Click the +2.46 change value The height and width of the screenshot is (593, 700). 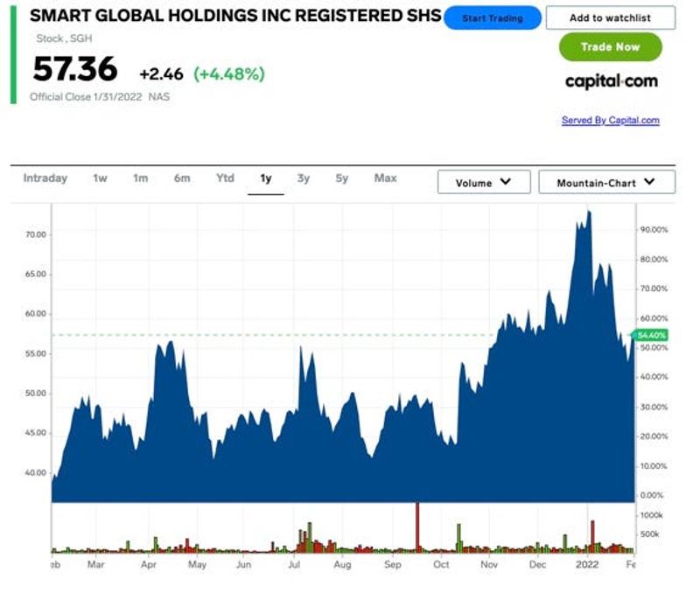(161, 74)
